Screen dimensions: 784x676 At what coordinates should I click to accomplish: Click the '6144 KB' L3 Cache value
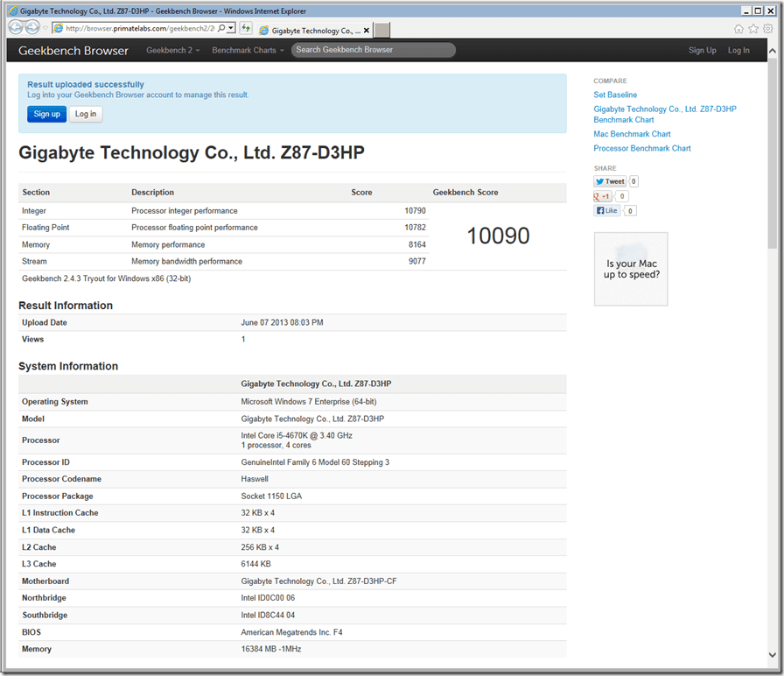(255, 564)
